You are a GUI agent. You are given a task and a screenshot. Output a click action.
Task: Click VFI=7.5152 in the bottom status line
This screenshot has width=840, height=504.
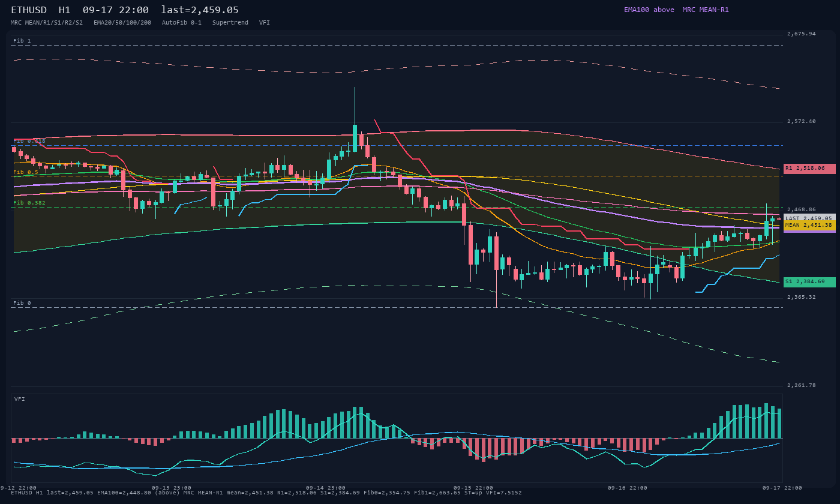pos(505,493)
